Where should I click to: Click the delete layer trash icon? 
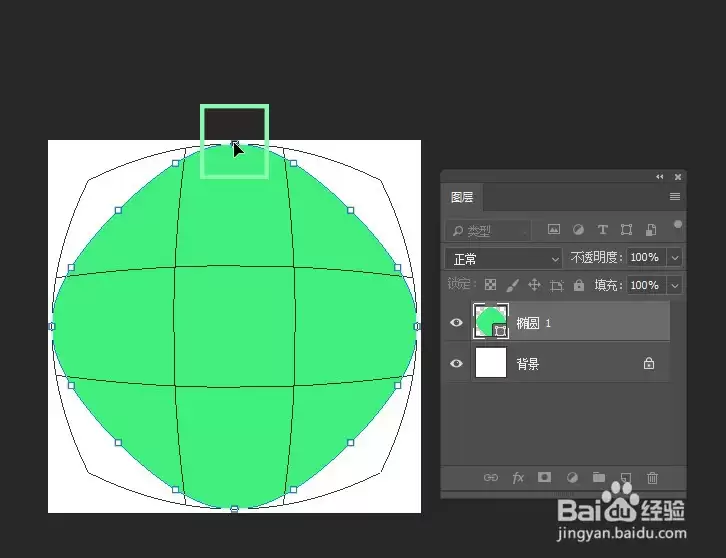pos(652,477)
